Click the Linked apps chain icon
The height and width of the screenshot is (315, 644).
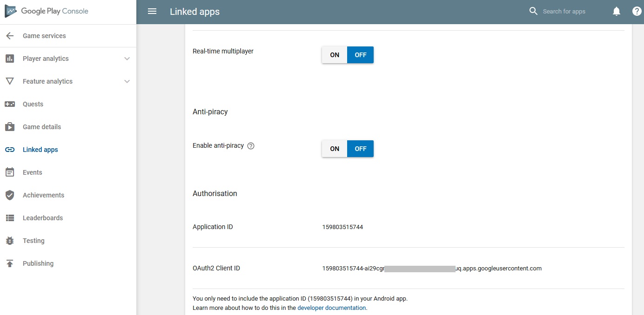[x=10, y=150]
